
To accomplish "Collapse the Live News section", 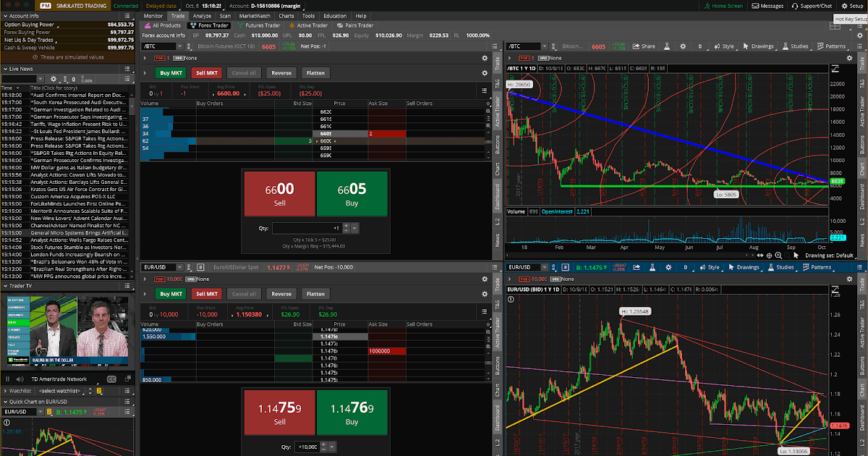I will tap(4, 69).
